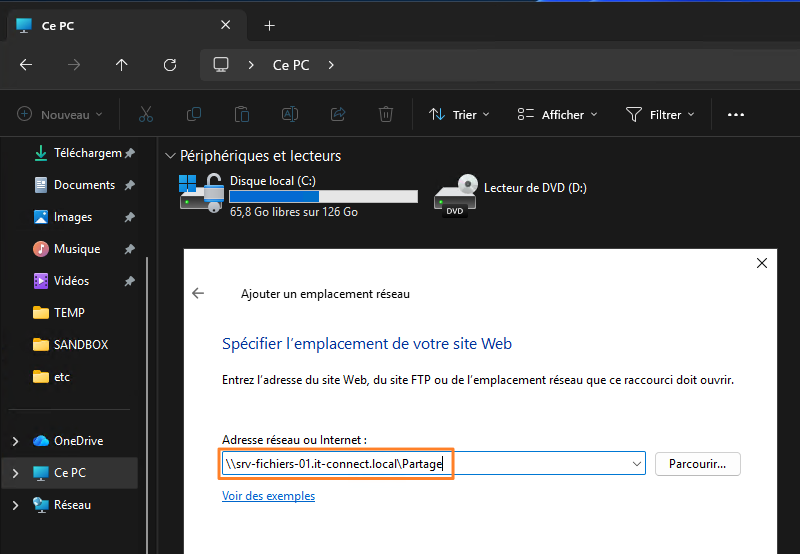The image size is (800, 554).
Task: Expand the network address combo box list
Action: 637,464
